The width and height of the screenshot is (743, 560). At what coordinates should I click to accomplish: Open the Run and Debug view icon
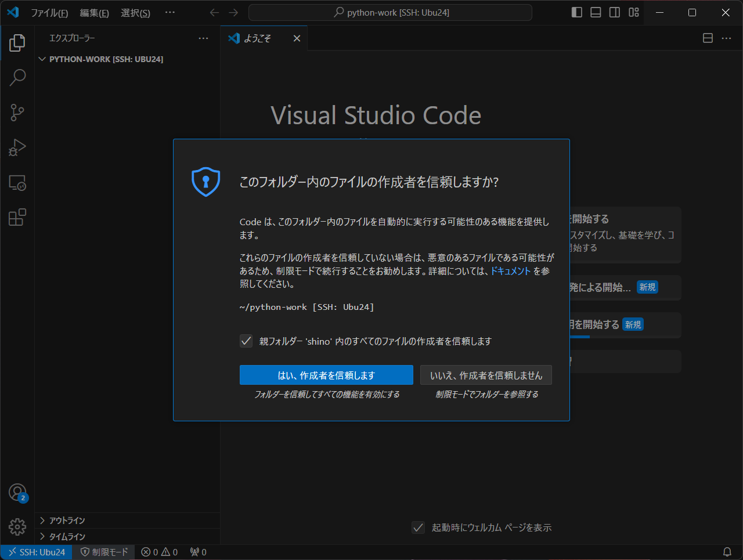click(x=17, y=147)
